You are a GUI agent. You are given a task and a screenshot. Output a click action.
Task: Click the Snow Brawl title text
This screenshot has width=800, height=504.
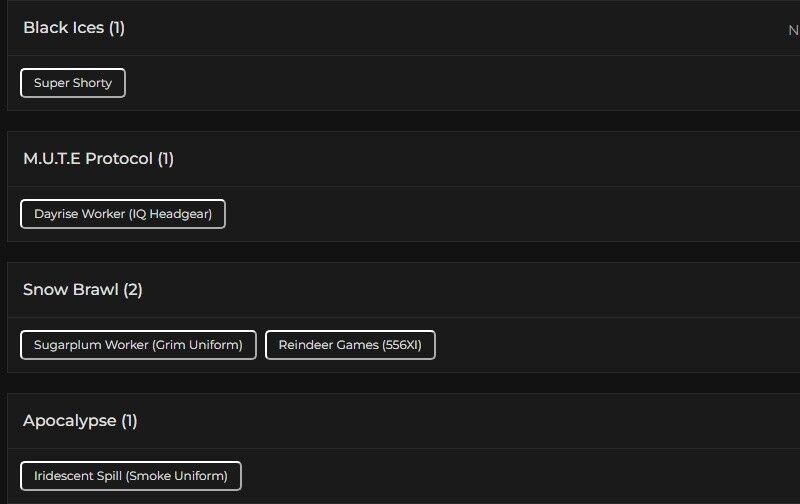[70, 290]
